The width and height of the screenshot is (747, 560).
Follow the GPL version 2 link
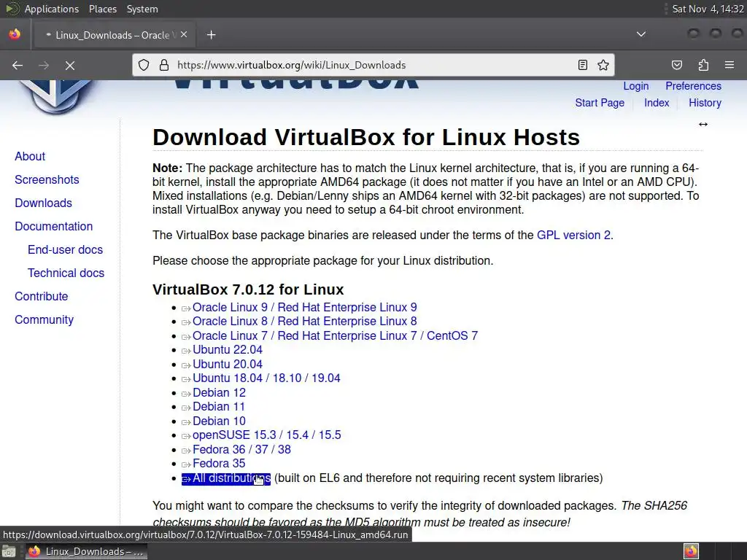[573, 236]
